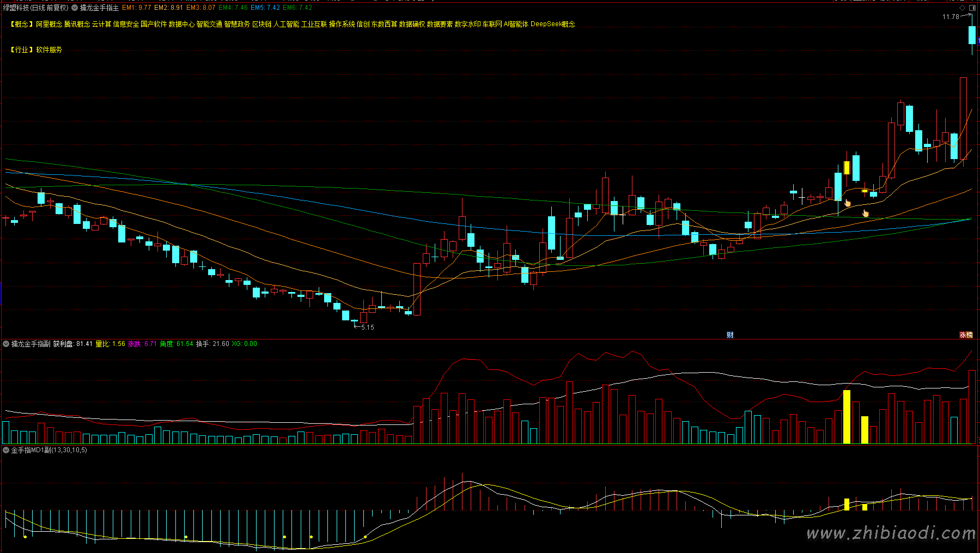Click the 信息安全 concept tag
This screenshot has width=980, height=553.
pos(126,24)
